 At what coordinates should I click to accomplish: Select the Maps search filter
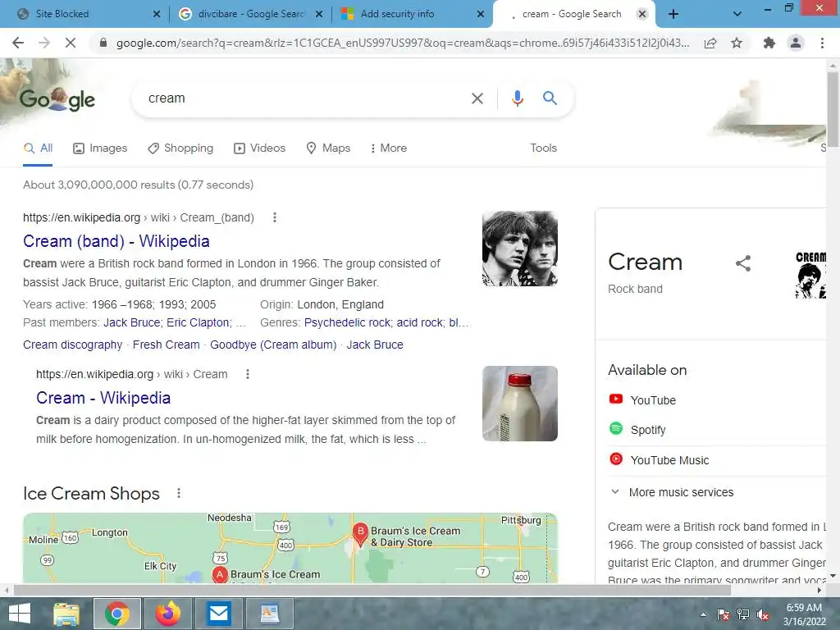(328, 148)
